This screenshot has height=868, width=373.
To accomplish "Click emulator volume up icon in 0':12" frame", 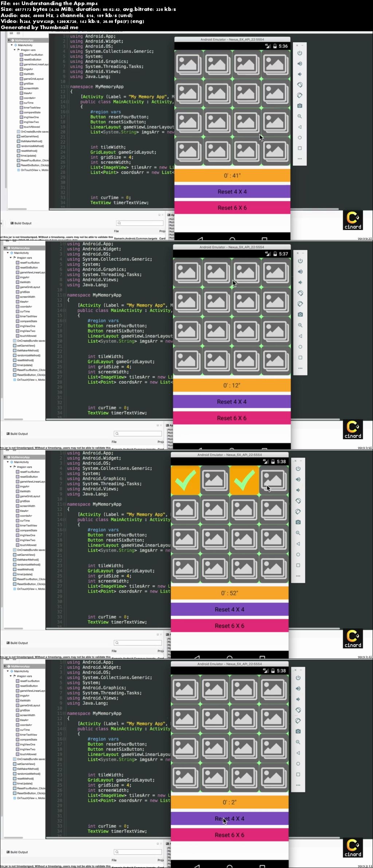I will (300, 272).
